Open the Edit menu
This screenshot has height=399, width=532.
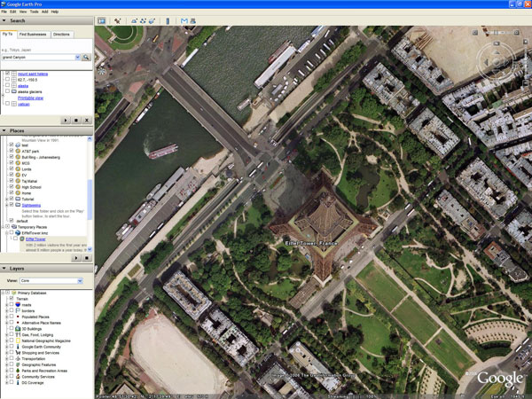[13, 12]
